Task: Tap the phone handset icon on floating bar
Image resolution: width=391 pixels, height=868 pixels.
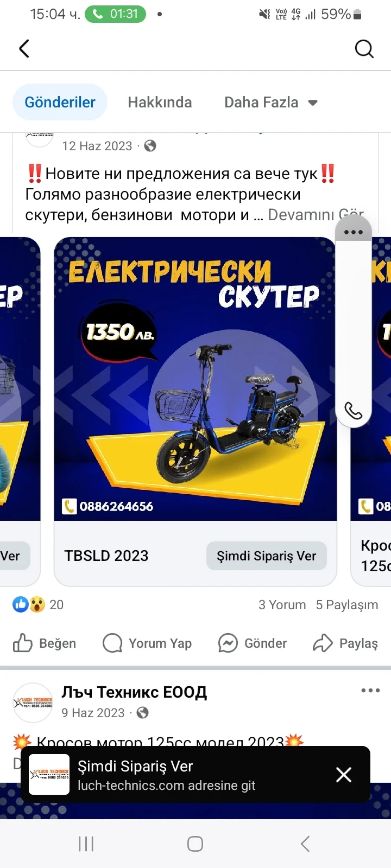Action: [354, 411]
